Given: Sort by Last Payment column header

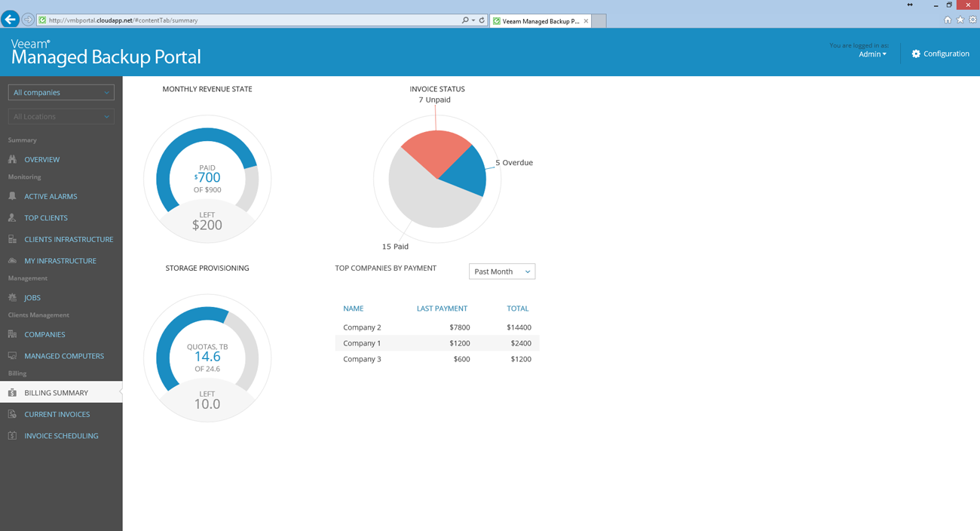Looking at the screenshot, I should point(442,308).
